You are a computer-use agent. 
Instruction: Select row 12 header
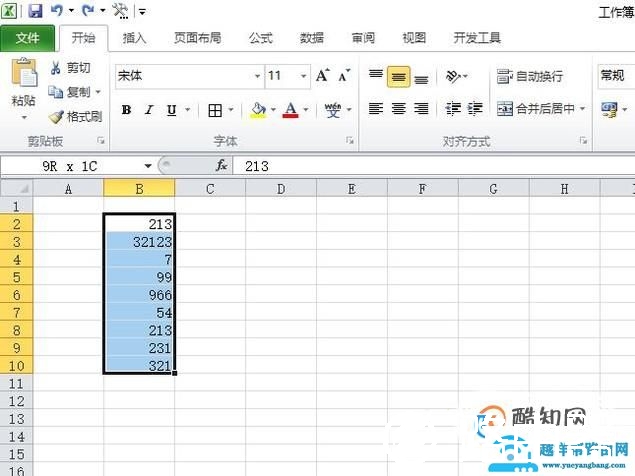[x=16, y=401]
